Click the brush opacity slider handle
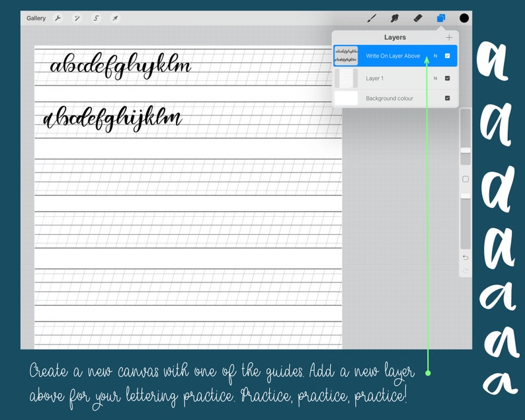The height and width of the screenshot is (420, 525). [465, 196]
